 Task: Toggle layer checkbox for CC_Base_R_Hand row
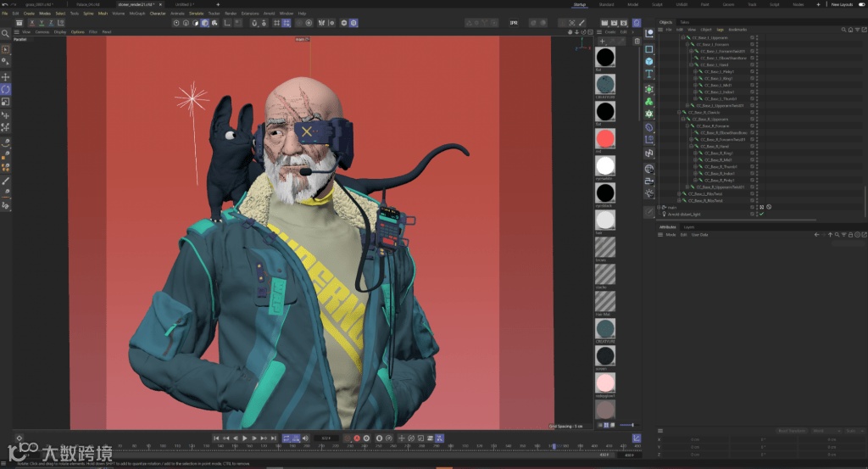[x=753, y=146]
